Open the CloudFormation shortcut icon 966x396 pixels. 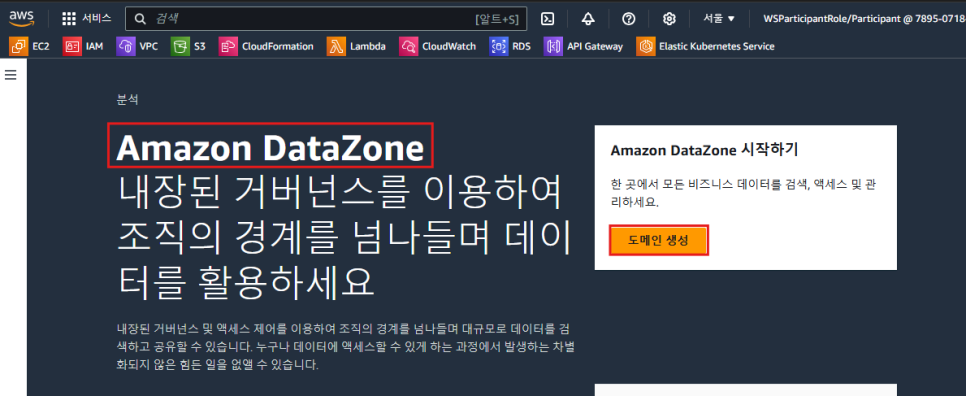point(228,46)
